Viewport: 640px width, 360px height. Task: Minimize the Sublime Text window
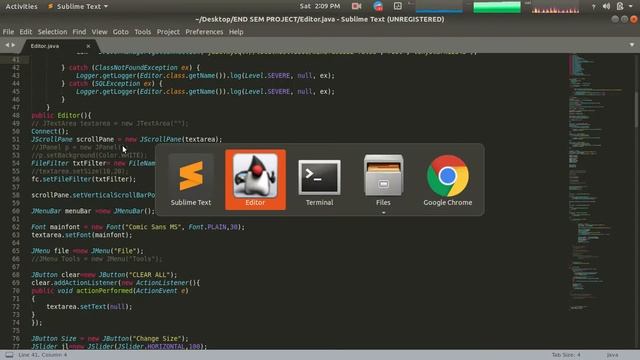point(615,19)
